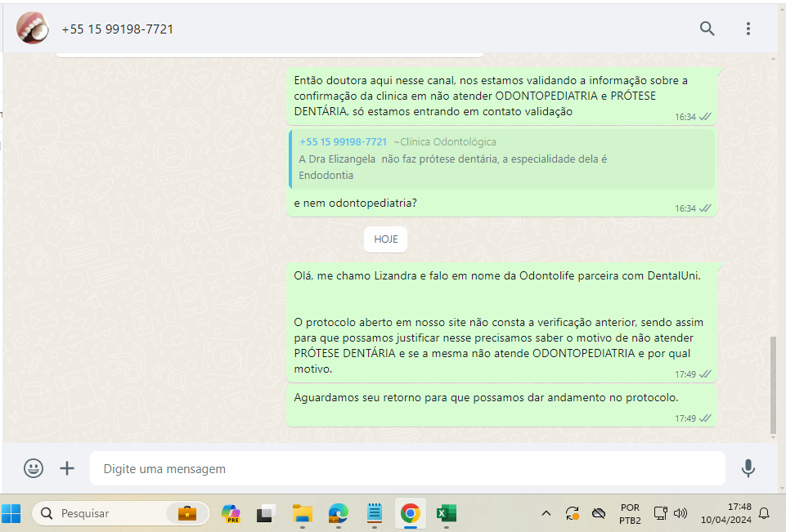Viewport: 786px width, 532px height.
Task: Click the HOJE date separator
Action: click(386, 239)
